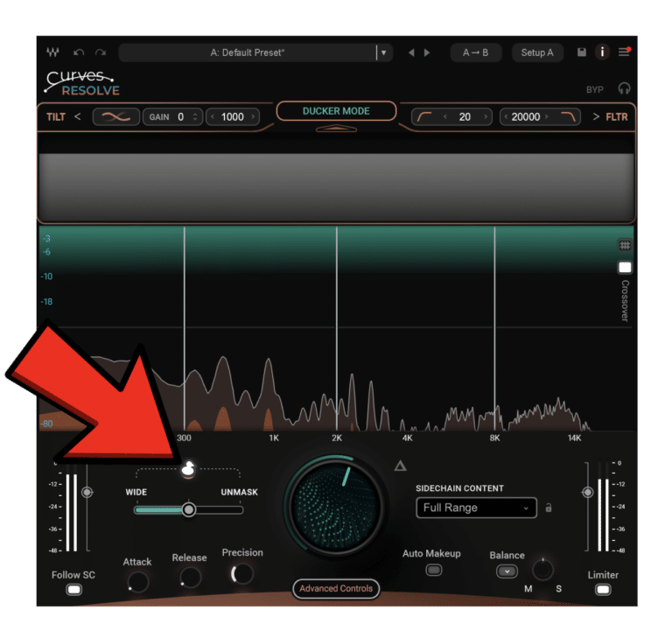
Task: Open the preset list dropdown arrow
Action: click(x=383, y=53)
